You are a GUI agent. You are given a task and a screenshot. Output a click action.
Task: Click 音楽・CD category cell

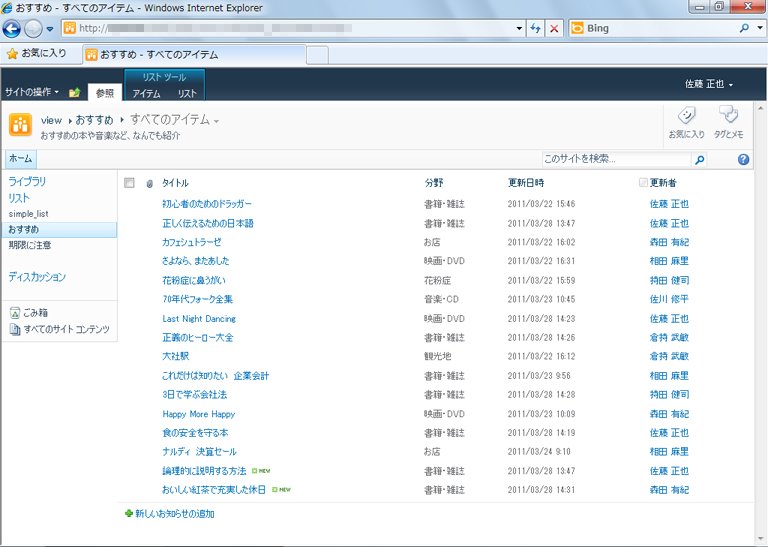coord(441,299)
